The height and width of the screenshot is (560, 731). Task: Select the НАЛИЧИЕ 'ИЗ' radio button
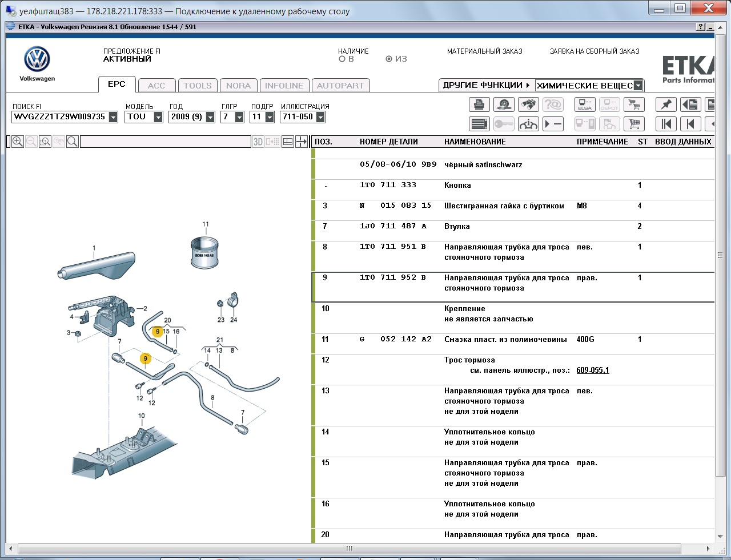(x=389, y=59)
